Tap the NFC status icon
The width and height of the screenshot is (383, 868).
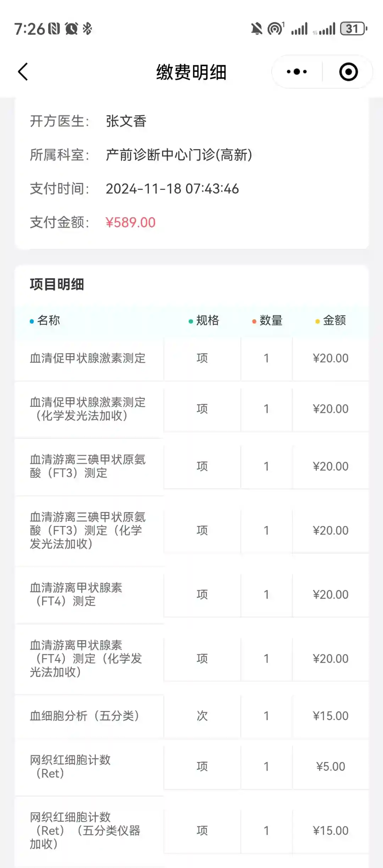[54, 29]
